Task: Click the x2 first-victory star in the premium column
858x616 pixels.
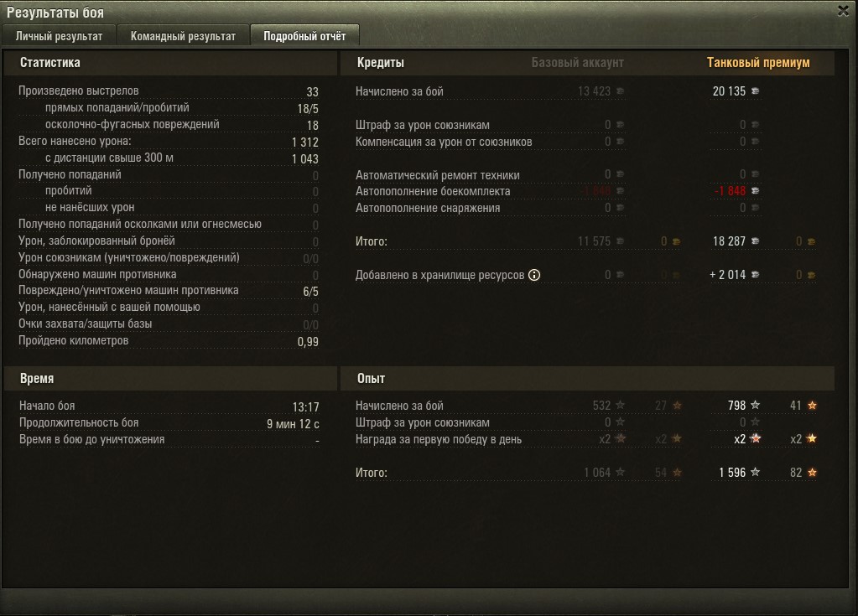Action: click(755, 438)
